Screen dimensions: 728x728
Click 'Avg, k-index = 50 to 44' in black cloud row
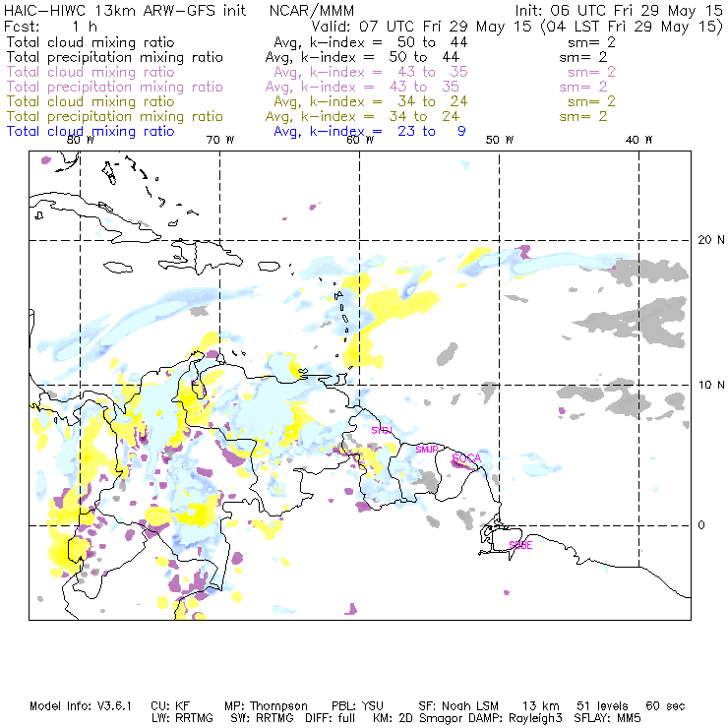click(371, 42)
